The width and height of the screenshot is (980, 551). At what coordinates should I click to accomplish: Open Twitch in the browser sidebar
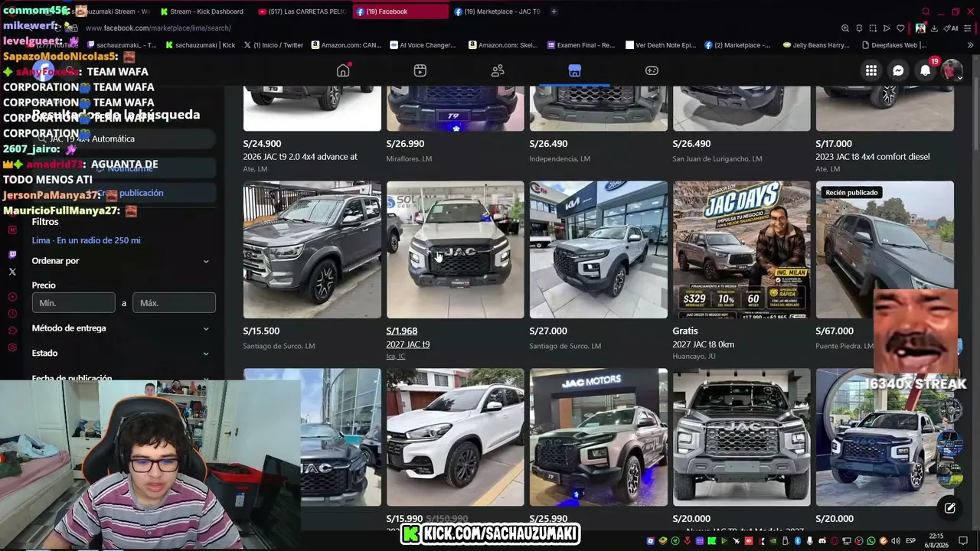coord(12,255)
